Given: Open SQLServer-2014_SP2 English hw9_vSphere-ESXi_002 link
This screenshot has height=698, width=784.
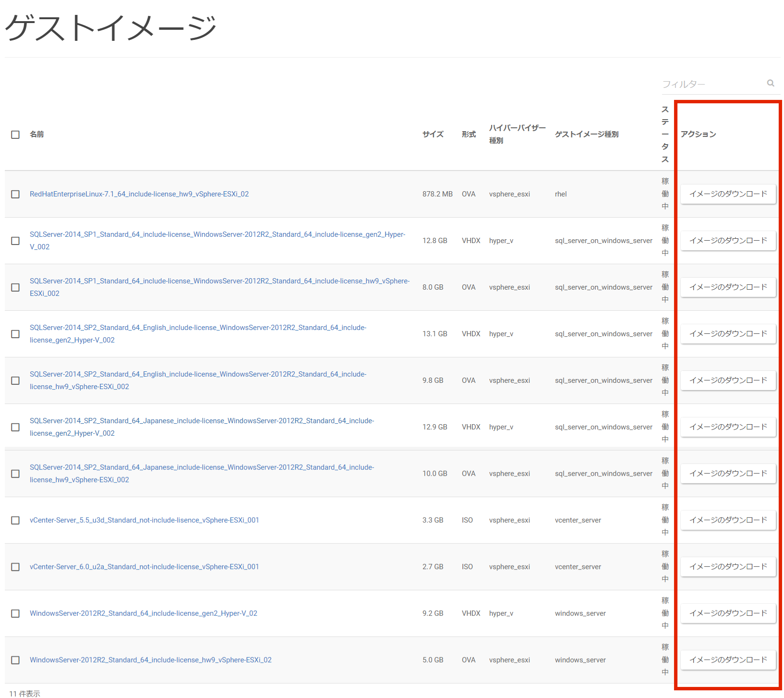Looking at the screenshot, I should [x=198, y=380].
